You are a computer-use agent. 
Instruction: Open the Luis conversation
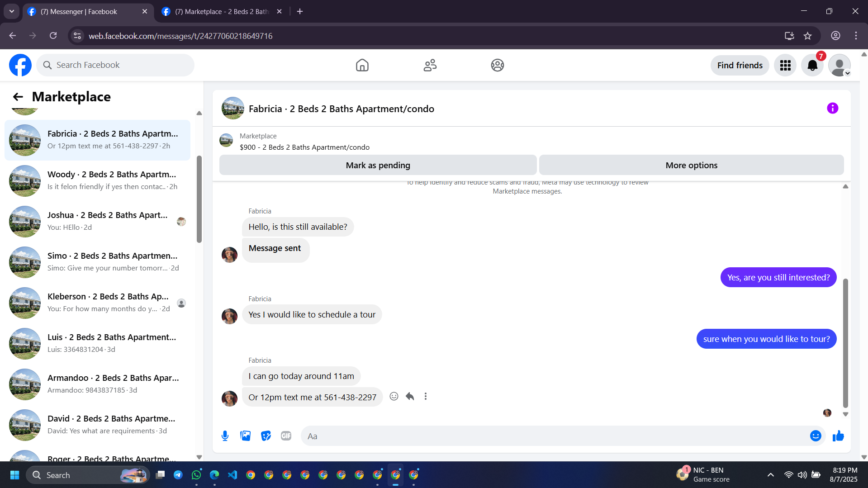point(97,344)
